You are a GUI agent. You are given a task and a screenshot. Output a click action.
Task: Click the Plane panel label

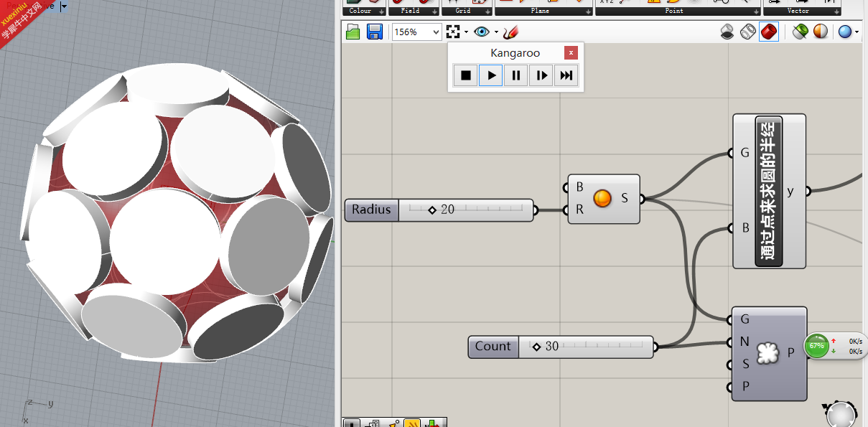tap(540, 11)
